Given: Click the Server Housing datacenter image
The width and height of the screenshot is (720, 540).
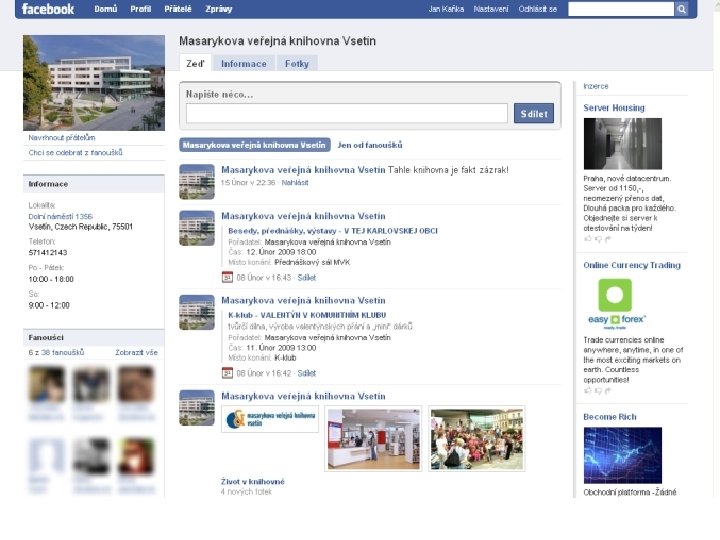Looking at the screenshot, I should (x=623, y=144).
